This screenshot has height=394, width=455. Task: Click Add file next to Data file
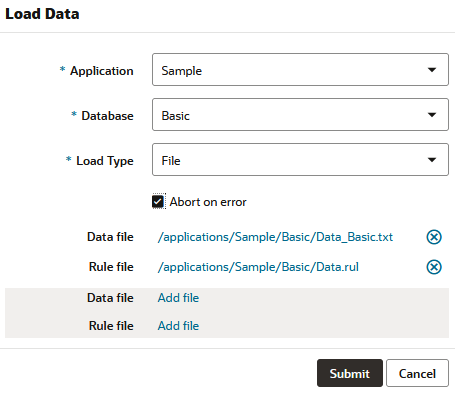[178, 298]
